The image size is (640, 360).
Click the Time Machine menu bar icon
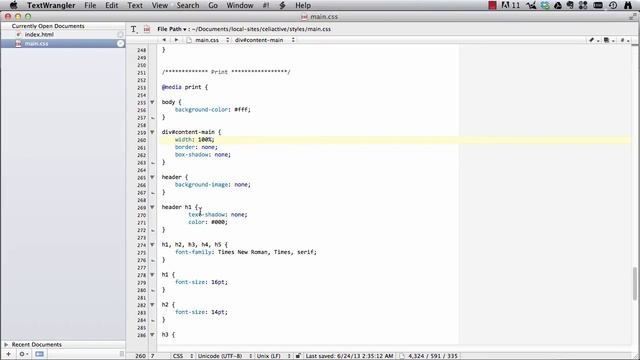click(x=613, y=5)
